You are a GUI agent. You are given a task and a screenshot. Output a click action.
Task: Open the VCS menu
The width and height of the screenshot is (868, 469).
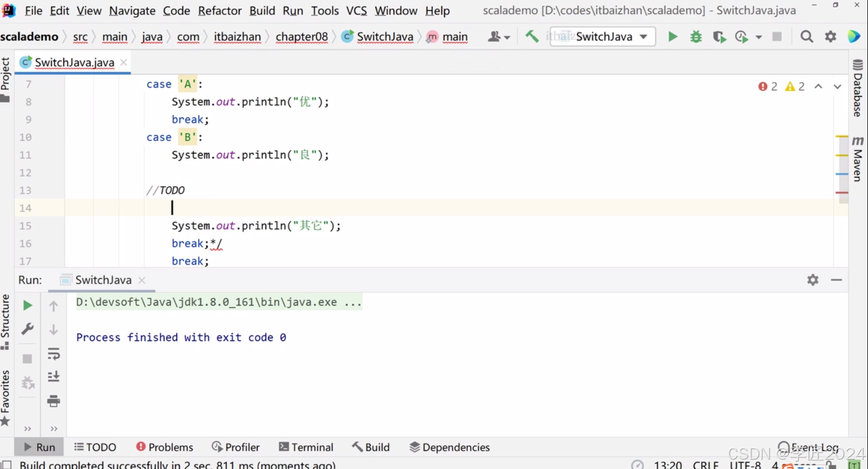pos(357,11)
